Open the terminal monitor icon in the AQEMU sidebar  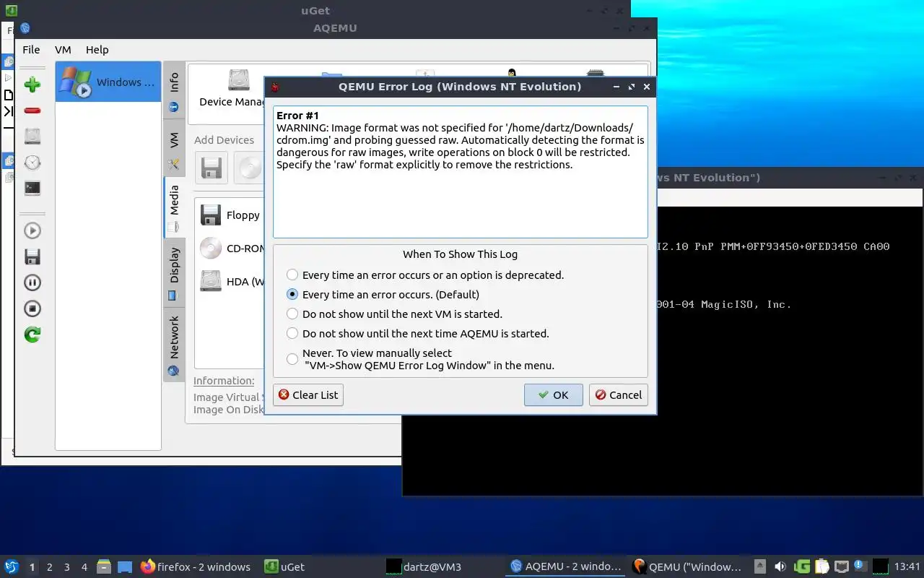pyautogui.click(x=32, y=188)
